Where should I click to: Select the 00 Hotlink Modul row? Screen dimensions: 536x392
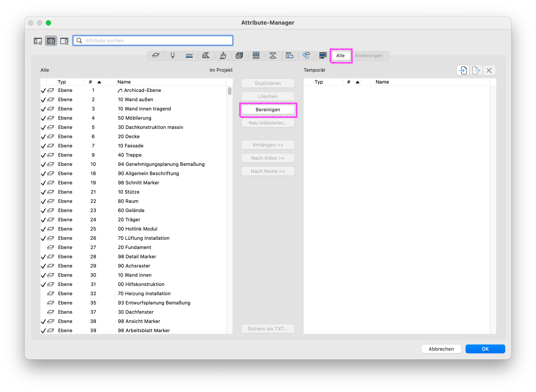click(x=133, y=229)
